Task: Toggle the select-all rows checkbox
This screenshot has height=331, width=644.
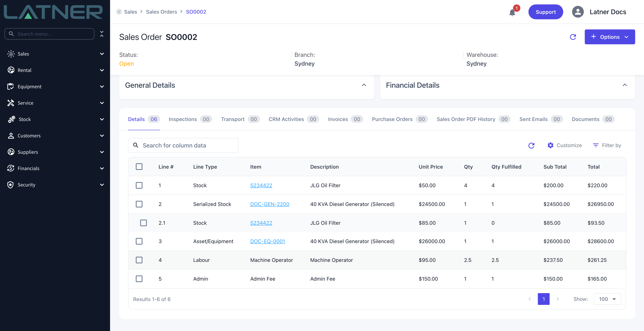Action: (139, 167)
